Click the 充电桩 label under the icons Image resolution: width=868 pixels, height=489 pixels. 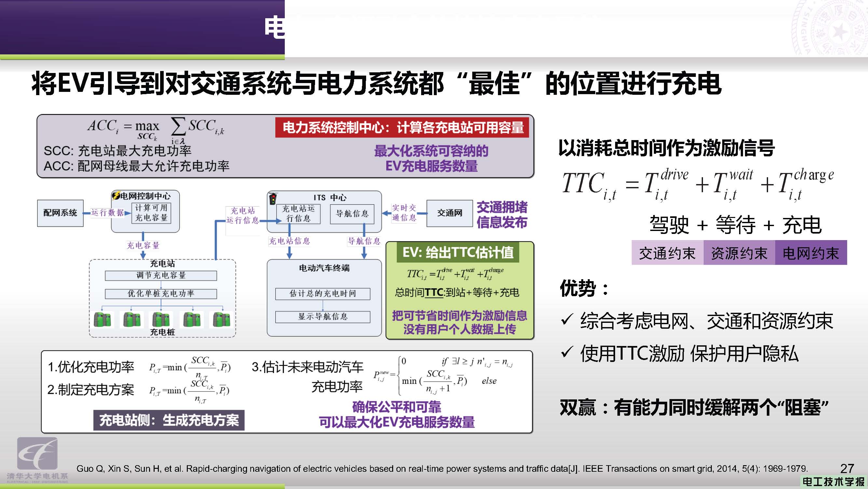click(162, 332)
